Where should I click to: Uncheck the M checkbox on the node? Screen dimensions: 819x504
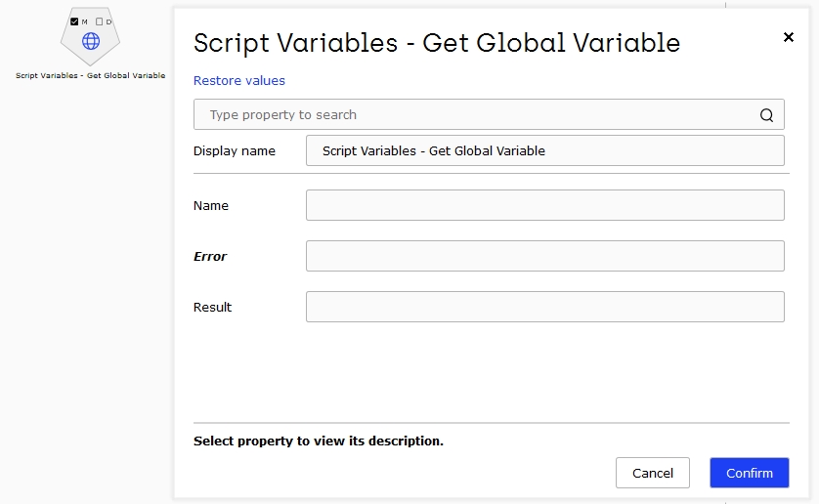(74, 21)
